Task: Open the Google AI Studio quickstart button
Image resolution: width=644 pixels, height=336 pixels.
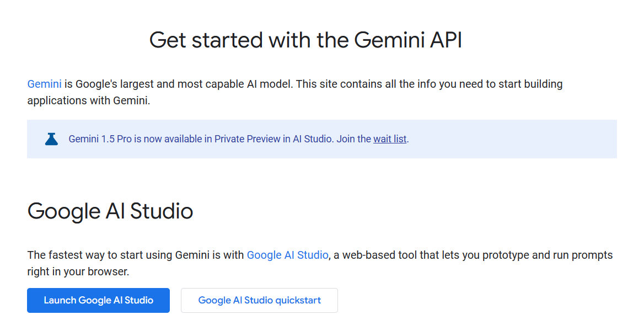Action: point(259,301)
